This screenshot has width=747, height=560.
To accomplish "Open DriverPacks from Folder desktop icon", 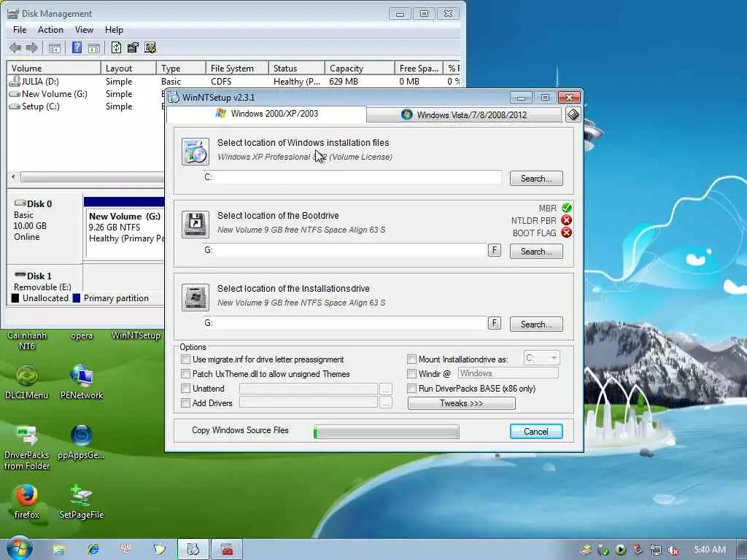I will [27, 447].
